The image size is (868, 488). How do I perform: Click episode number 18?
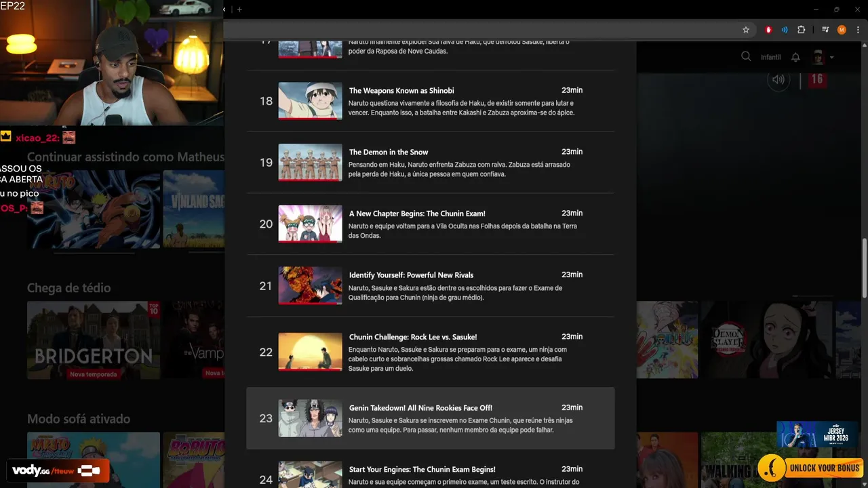pos(266,101)
